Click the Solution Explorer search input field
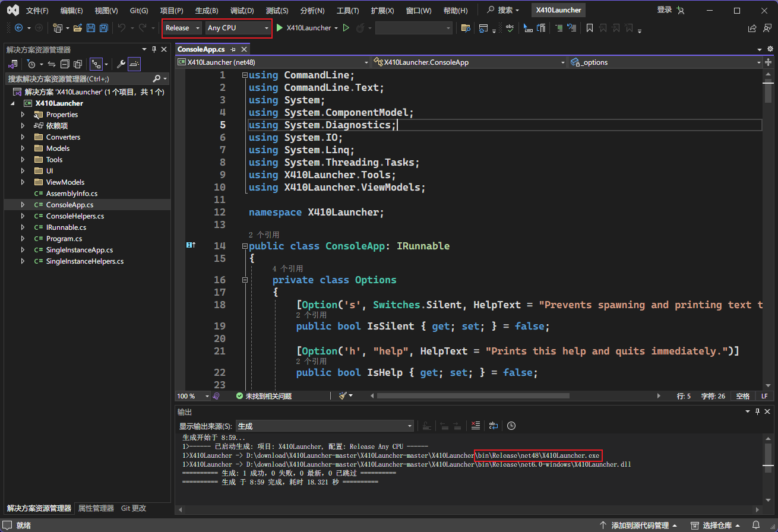Screen dimensions: 778x532 77,78
